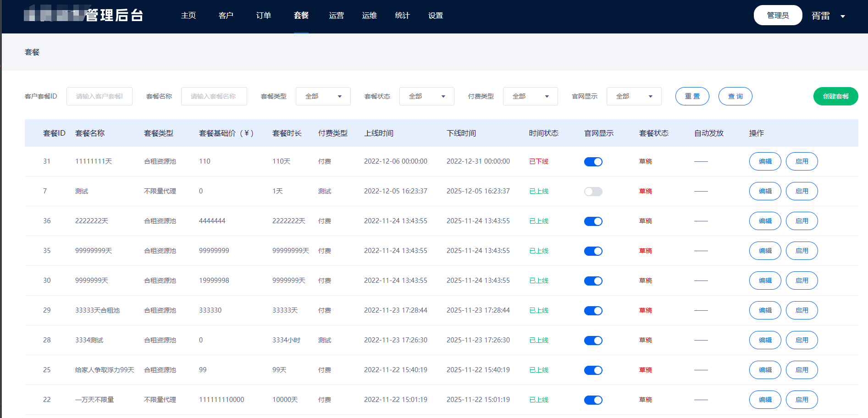Edit package 35 99999999天
The image size is (868, 418).
pos(765,251)
